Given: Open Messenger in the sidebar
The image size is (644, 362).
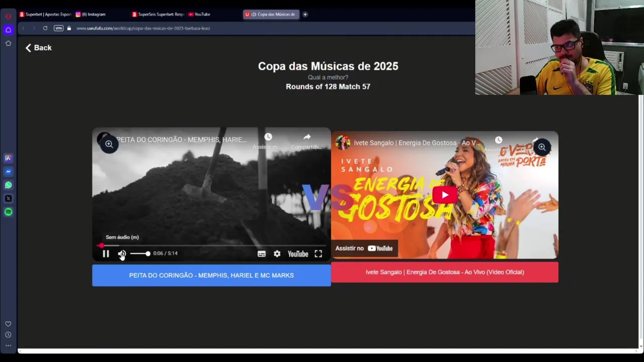Looking at the screenshot, I should pos(8,171).
